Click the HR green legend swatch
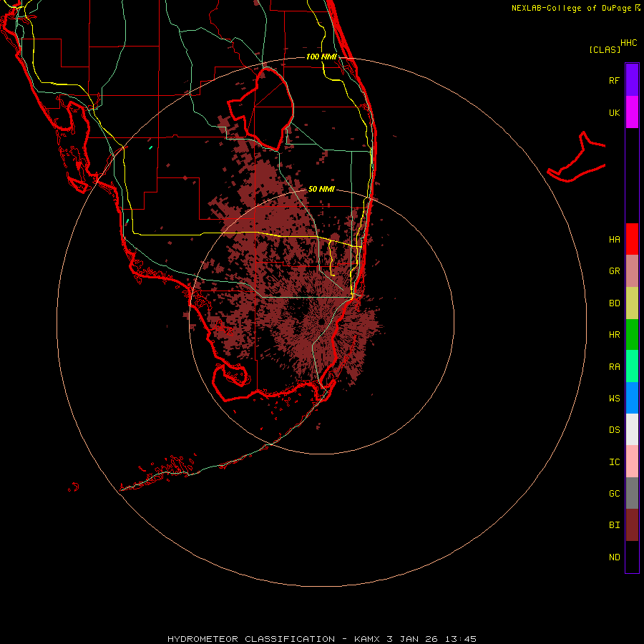The width and height of the screenshot is (644, 644). [x=632, y=335]
